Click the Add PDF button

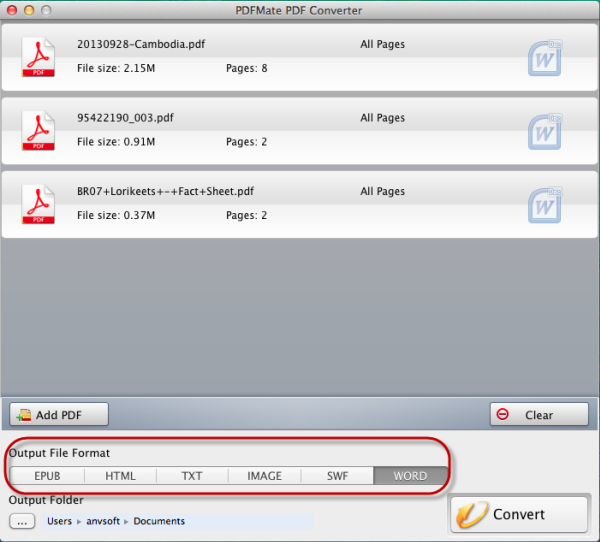tap(59, 414)
